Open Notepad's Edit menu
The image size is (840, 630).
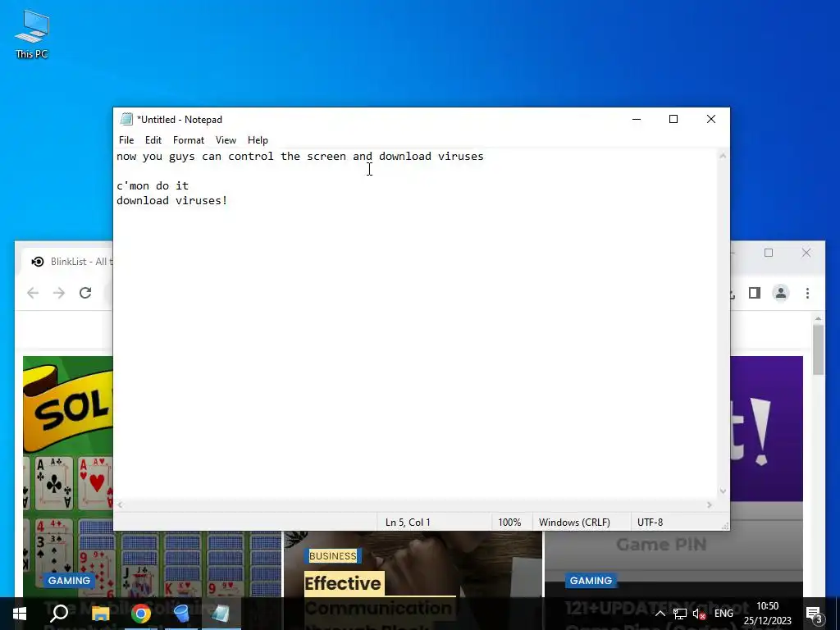(153, 140)
